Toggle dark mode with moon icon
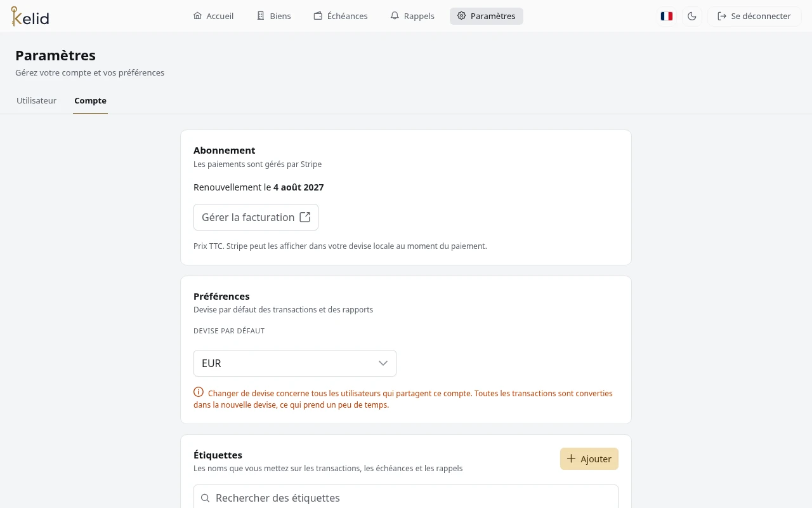The width and height of the screenshot is (812, 508). click(x=692, y=16)
